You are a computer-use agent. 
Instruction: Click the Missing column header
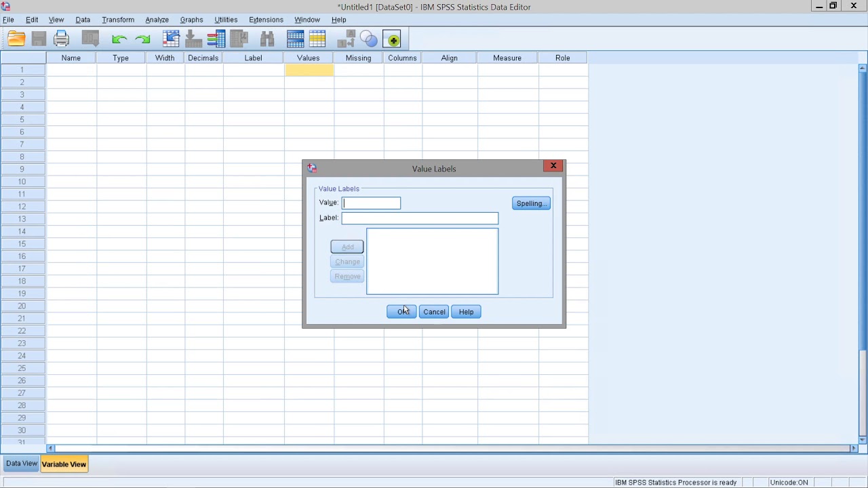(x=358, y=58)
